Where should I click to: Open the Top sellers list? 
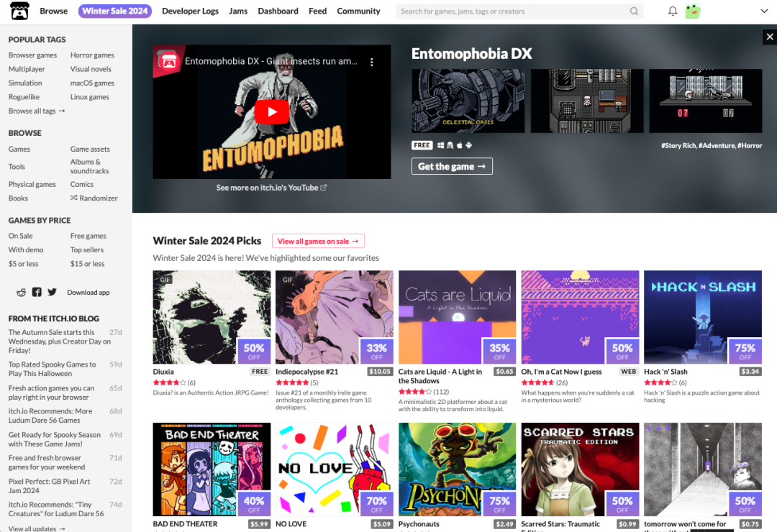[x=87, y=250]
